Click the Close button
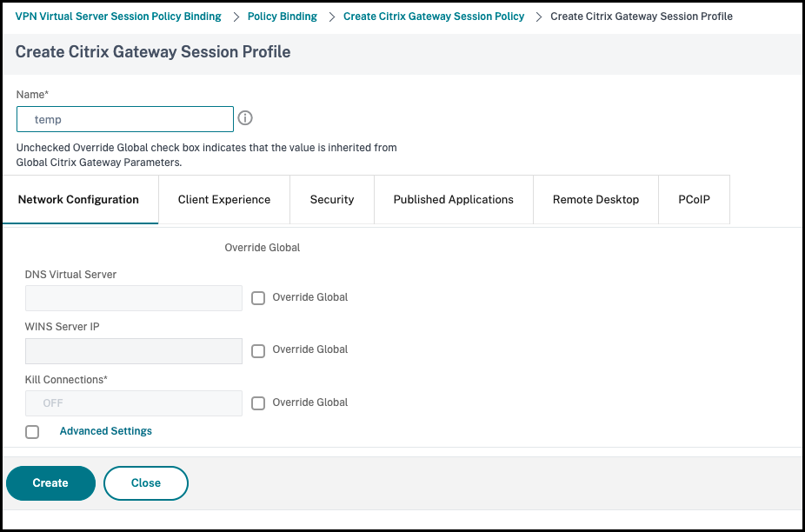805x532 pixels. pyautogui.click(x=146, y=483)
